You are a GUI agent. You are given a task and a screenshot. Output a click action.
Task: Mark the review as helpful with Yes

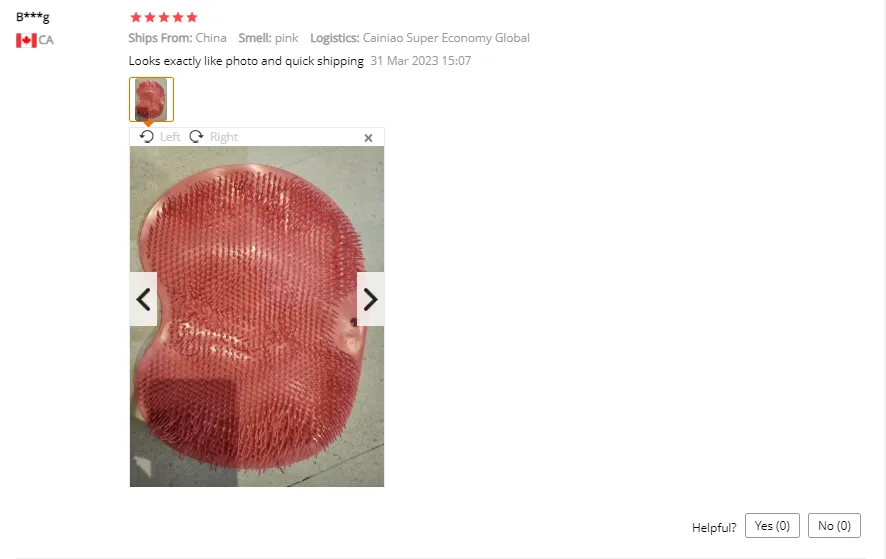(772, 526)
